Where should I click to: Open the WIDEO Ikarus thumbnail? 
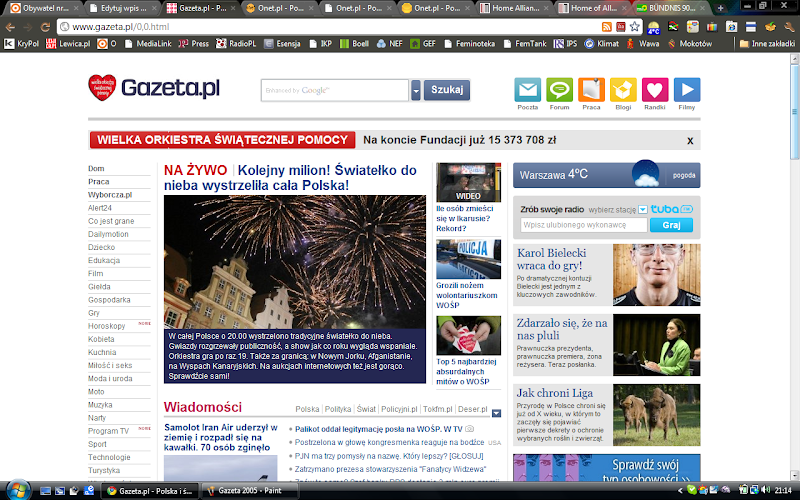tap(468, 183)
